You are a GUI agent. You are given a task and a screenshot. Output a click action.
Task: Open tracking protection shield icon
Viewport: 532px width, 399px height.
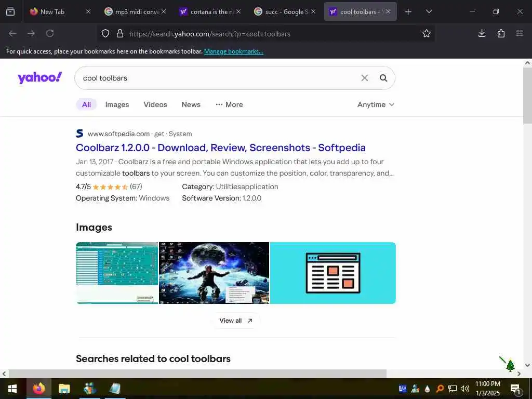click(x=105, y=34)
